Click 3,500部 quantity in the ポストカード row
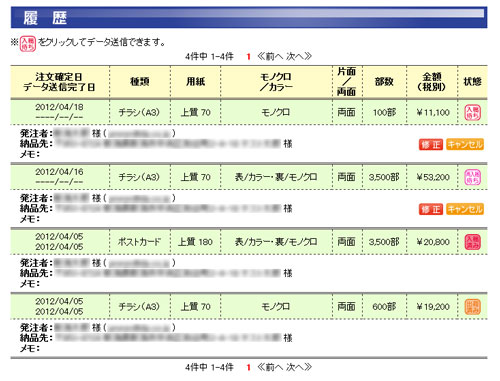 (384, 242)
